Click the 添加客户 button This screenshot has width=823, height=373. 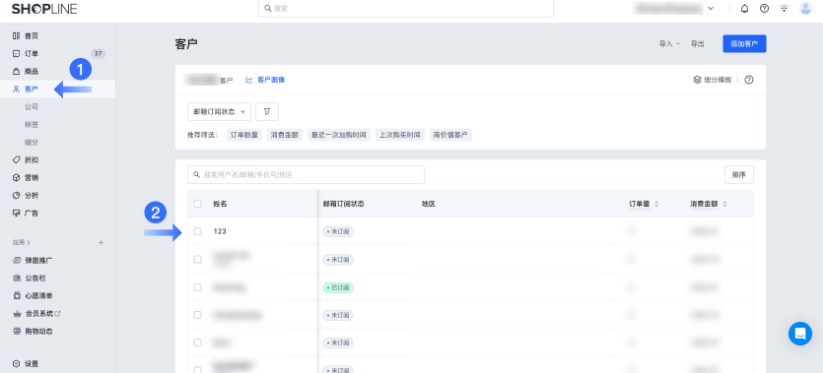pos(744,44)
